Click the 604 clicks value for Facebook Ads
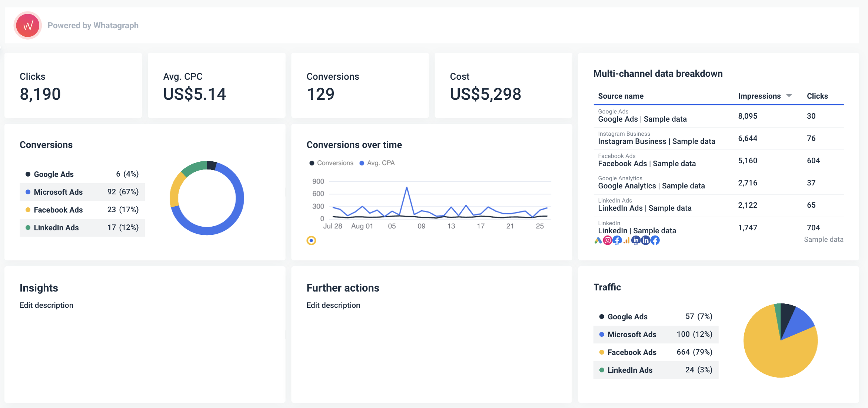868x408 pixels. click(813, 161)
